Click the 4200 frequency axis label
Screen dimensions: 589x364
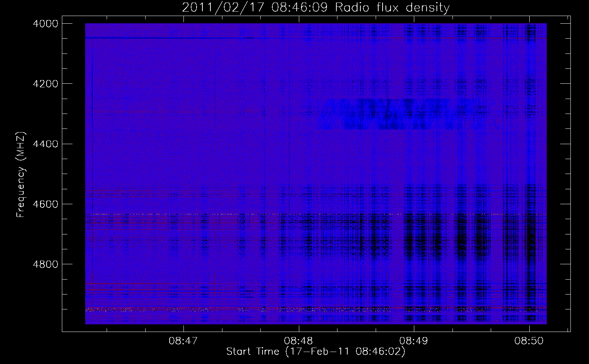(x=46, y=84)
